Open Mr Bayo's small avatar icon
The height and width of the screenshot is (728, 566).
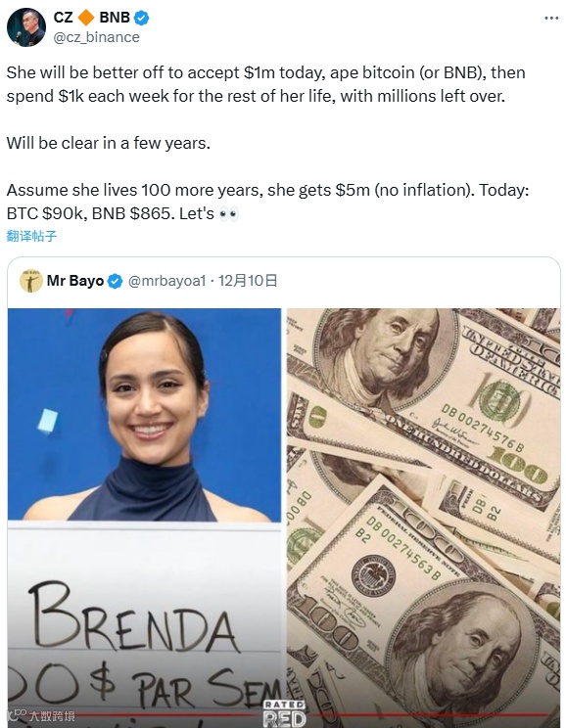[31, 281]
